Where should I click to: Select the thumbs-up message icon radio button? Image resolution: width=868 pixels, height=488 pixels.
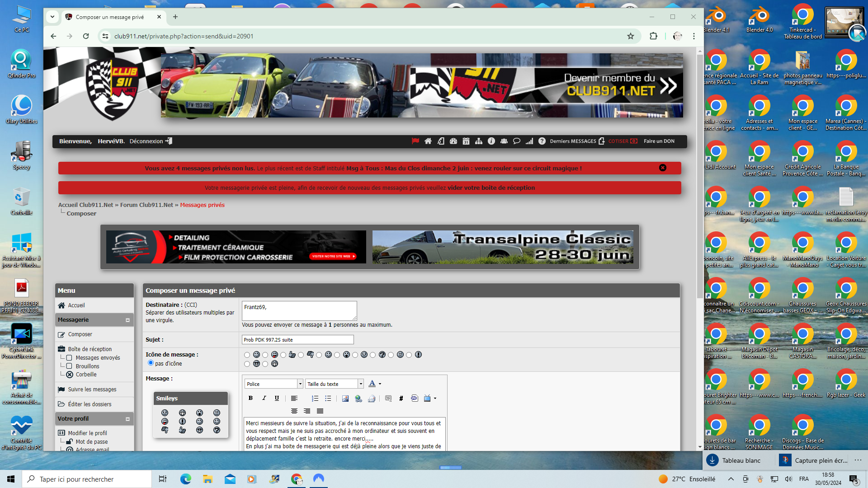283,355
